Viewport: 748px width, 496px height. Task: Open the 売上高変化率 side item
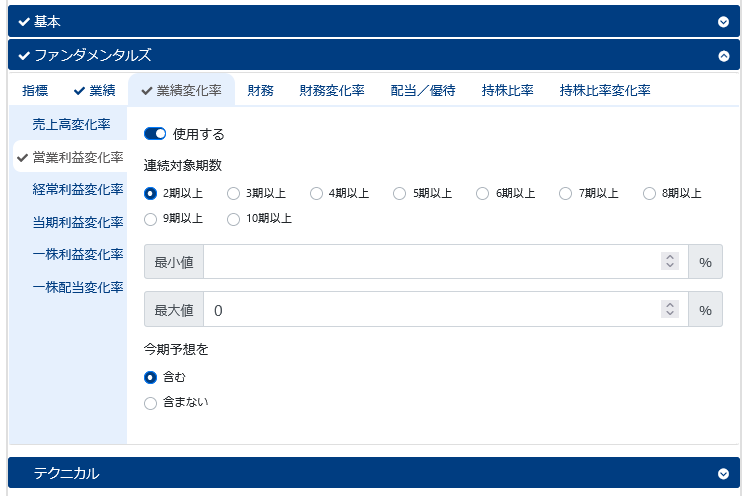pos(71,124)
